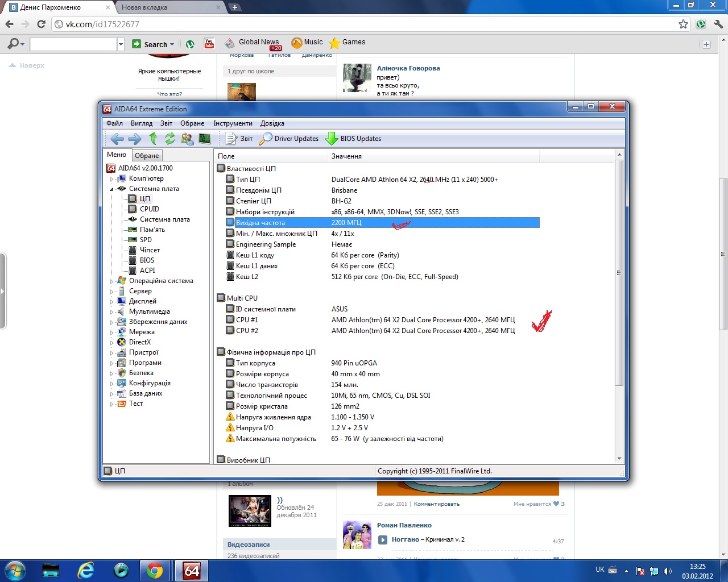This screenshot has height=582, width=728.
Task: Open Driver Updates in AIDA64 toolbar
Action: click(x=289, y=139)
